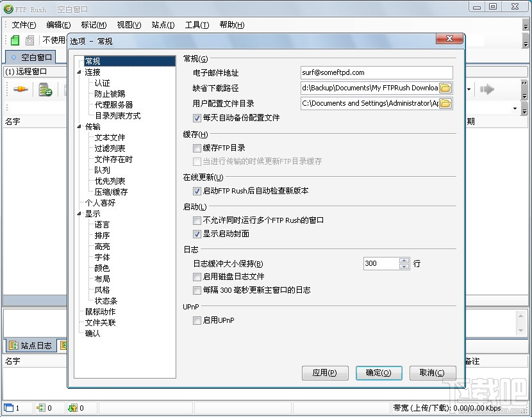Screen dimensions: 532x417
Task: Browse folder for user config directory
Action: [x=445, y=103]
